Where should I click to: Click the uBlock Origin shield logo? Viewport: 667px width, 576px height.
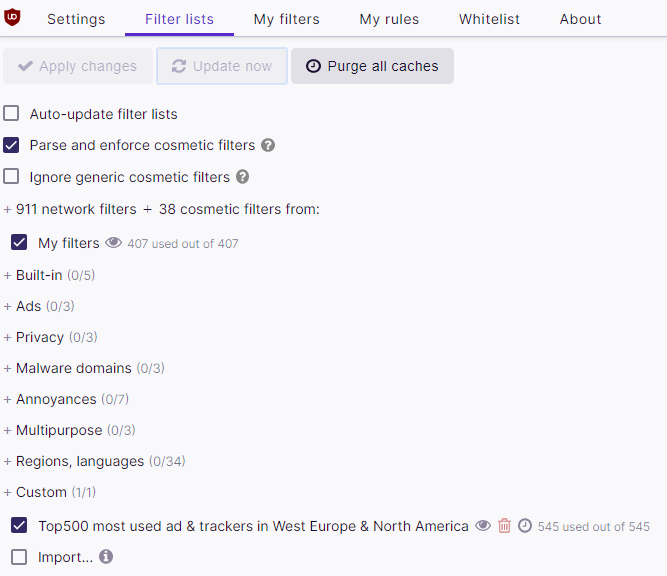(x=13, y=17)
